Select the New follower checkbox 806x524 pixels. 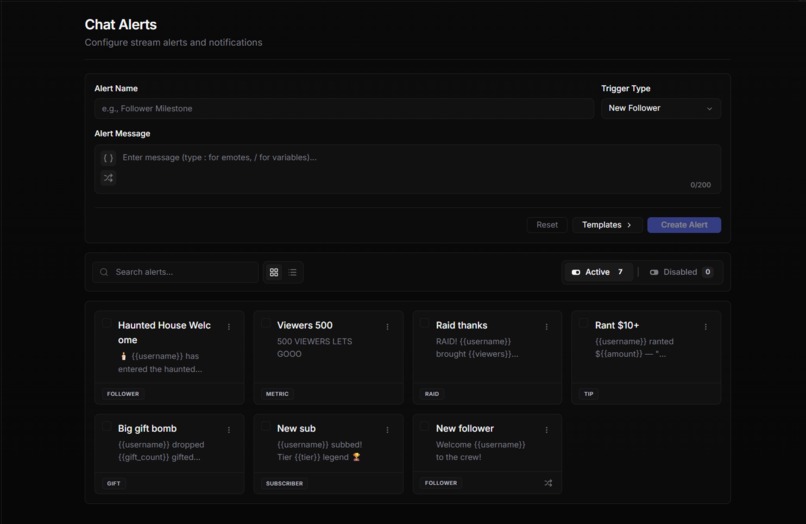coord(425,426)
